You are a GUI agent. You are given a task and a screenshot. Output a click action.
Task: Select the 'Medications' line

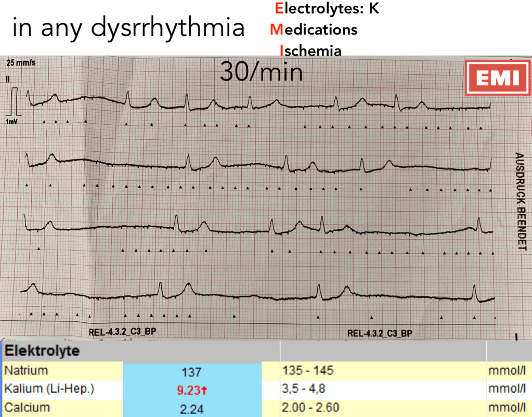click(314, 30)
